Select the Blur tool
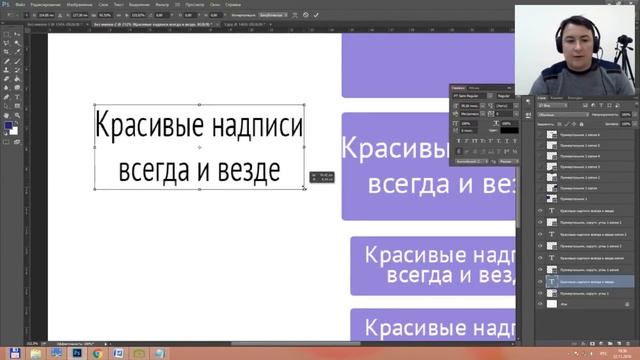The height and width of the screenshot is (360, 640). coord(7,88)
